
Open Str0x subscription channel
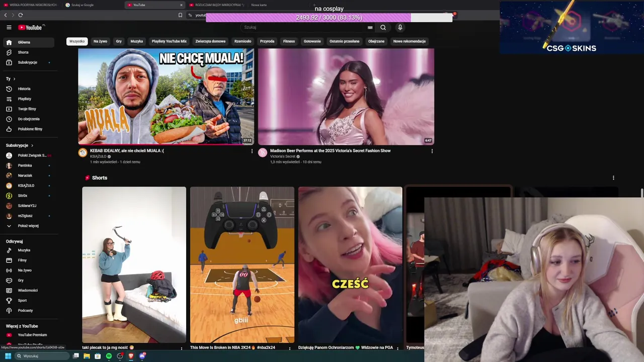coord(28,196)
